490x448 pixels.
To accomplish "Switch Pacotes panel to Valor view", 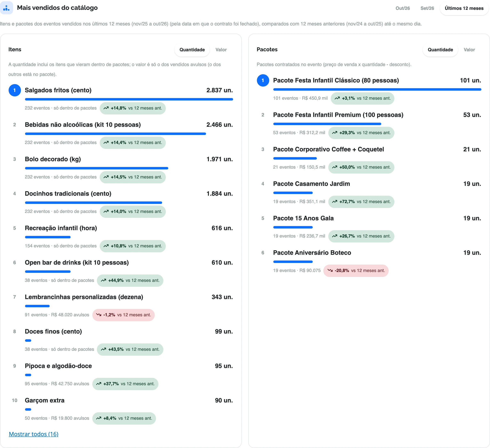I will (469, 50).
